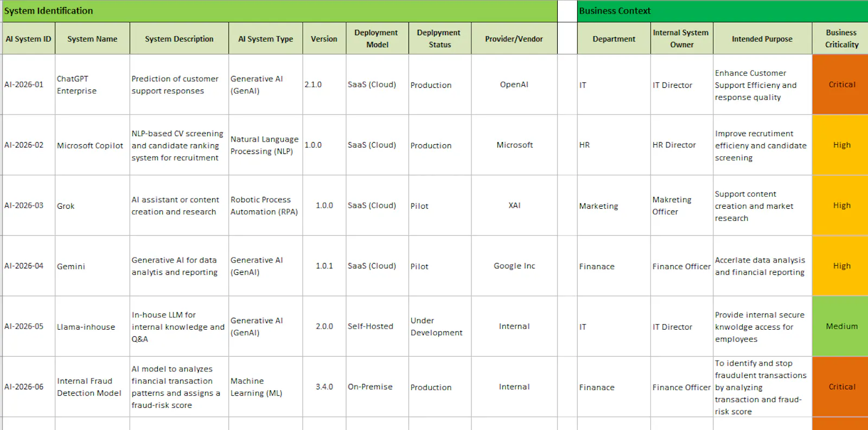The width and height of the screenshot is (868, 430).
Task: Select the Llama-inhouse cell
Action: pyautogui.click(x=92, y=326)
